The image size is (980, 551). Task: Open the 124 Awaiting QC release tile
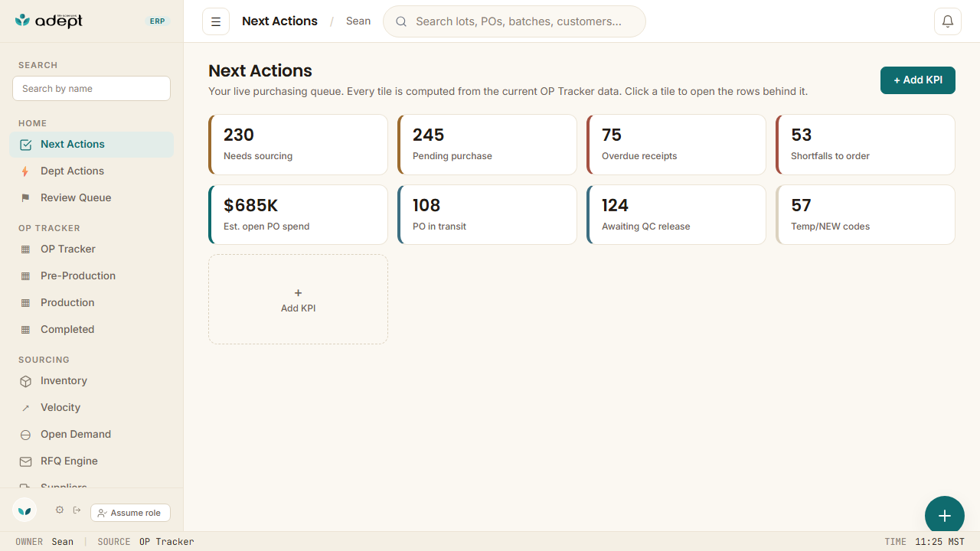click(x=676, y=215)
